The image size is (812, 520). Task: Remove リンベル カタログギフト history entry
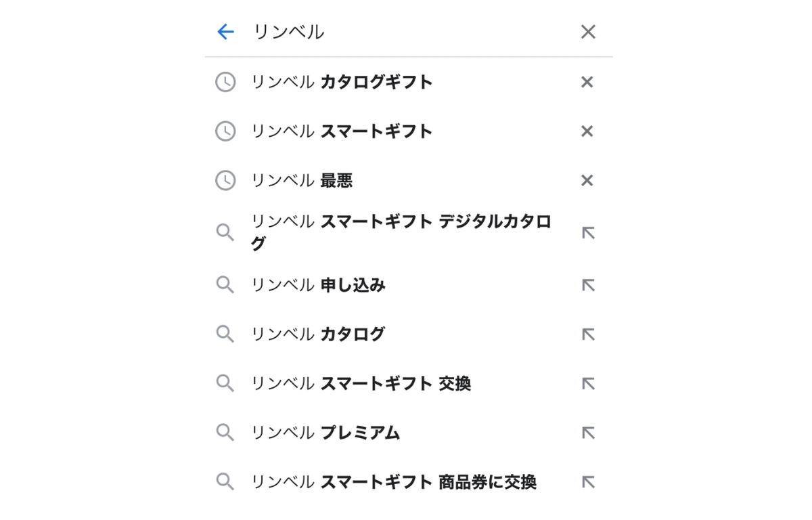point(587,82)
